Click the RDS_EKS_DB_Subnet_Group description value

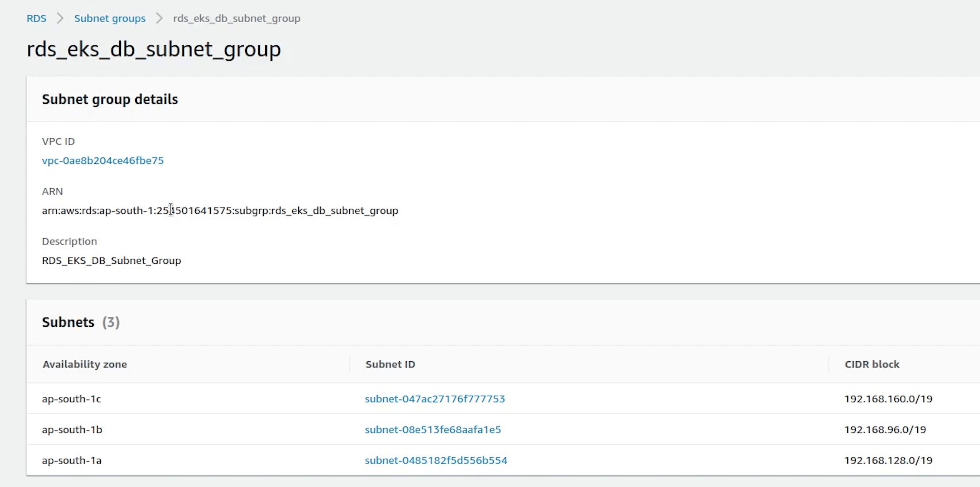tap(111, 261)
